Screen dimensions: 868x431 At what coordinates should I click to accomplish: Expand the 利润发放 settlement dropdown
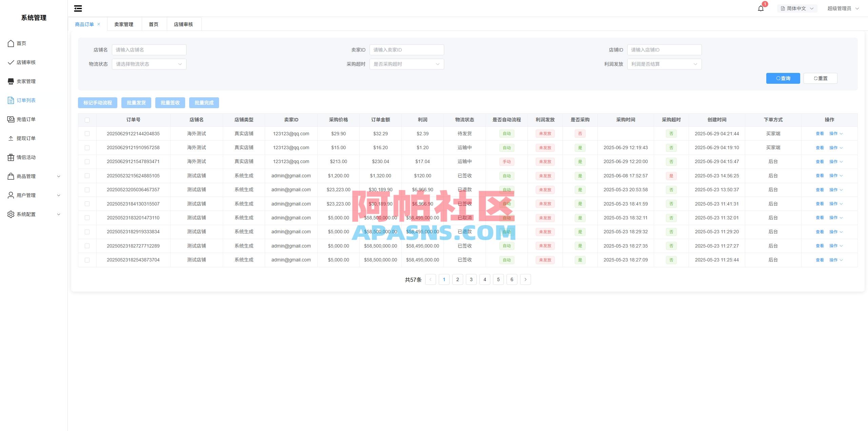click(x=664, y=64)
